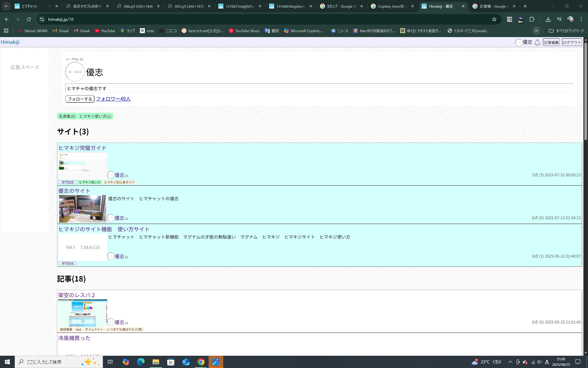Click the page vertical scrollbar
This screenshot has width=588, height=368.
click(x=586, y=92)
